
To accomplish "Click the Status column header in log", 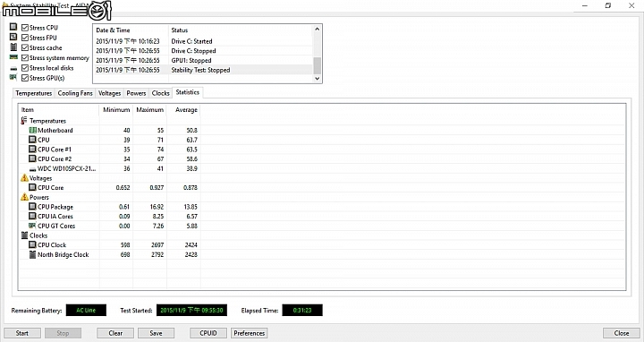I will point(241,30).
